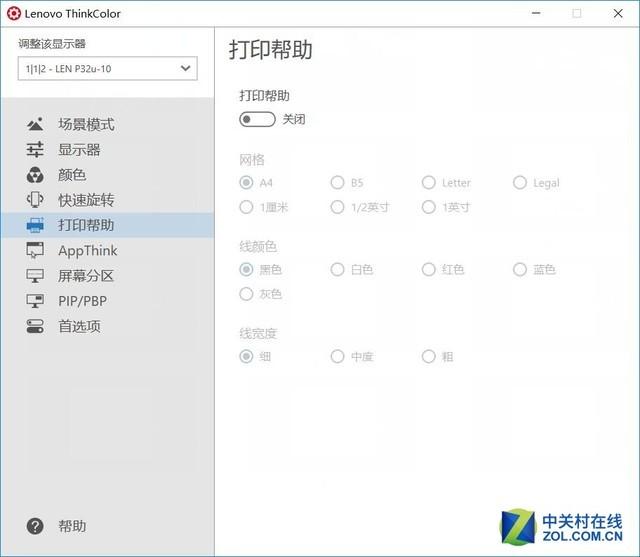
Task: Click the dropdown chevron arrow
Action: coord(186,68)
